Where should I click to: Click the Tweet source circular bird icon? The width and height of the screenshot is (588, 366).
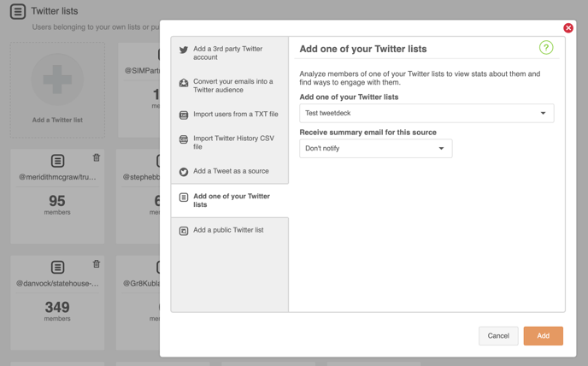pos(184,172)
